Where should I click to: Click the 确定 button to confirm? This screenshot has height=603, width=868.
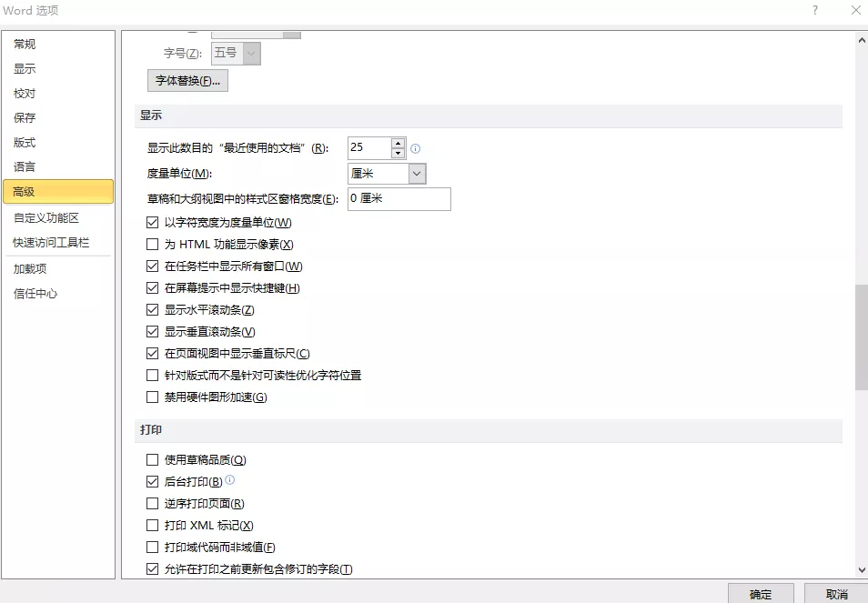[x=761, y=592]
